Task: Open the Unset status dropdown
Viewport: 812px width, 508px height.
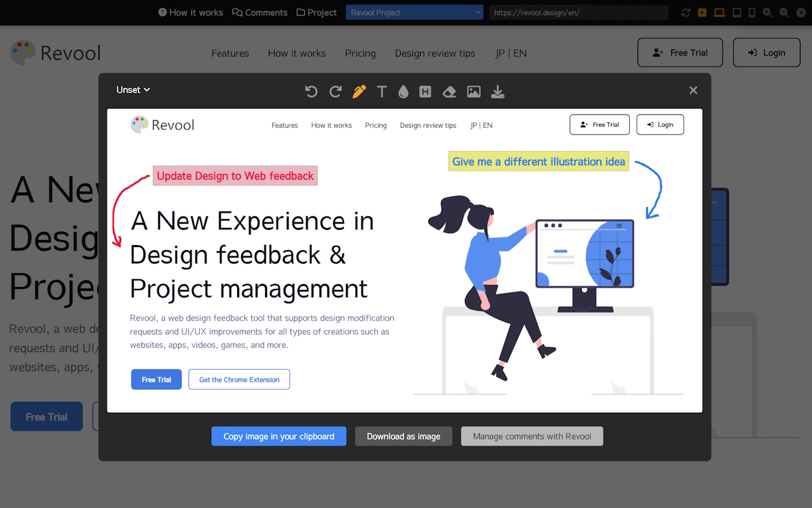Action: [x=133, y=90]
